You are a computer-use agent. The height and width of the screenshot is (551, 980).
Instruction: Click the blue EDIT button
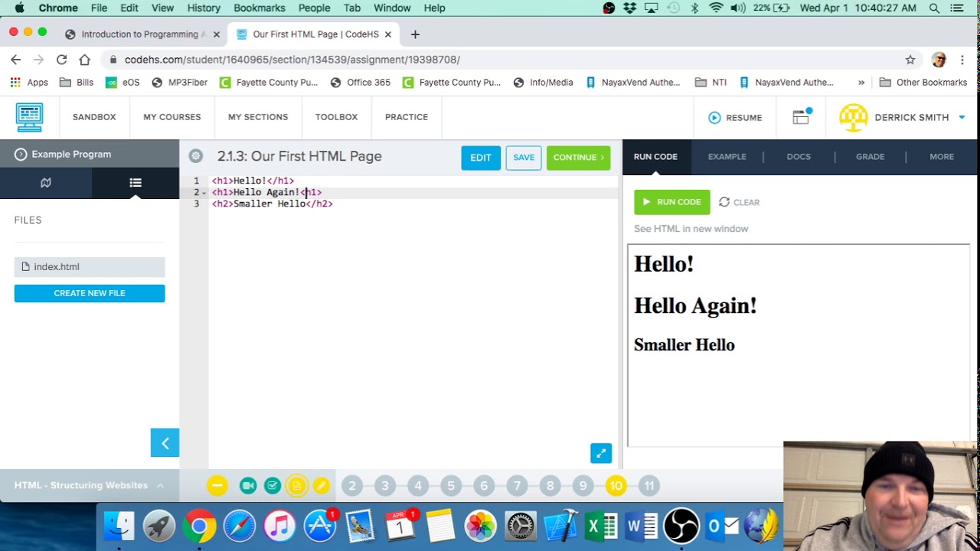pos(481,158)
